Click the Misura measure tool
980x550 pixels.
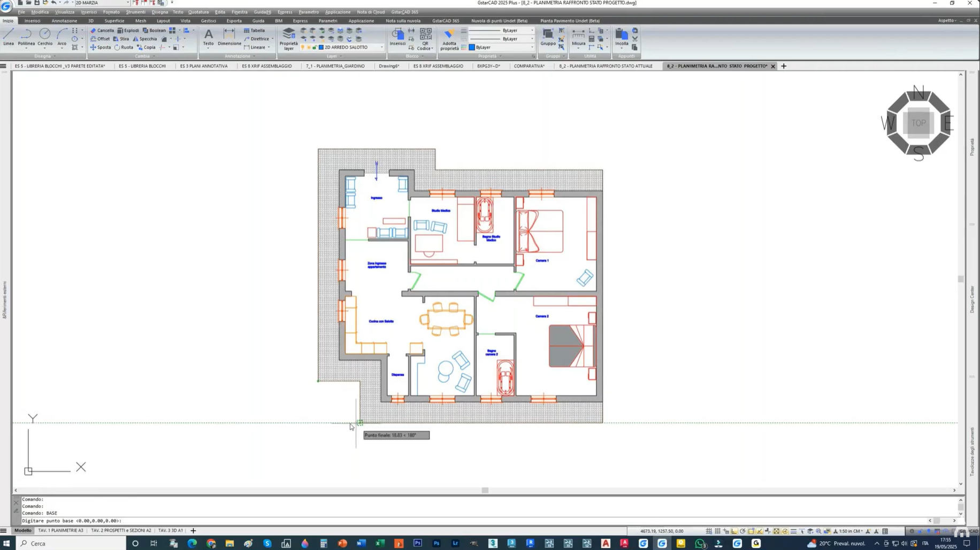click(578, 37)
